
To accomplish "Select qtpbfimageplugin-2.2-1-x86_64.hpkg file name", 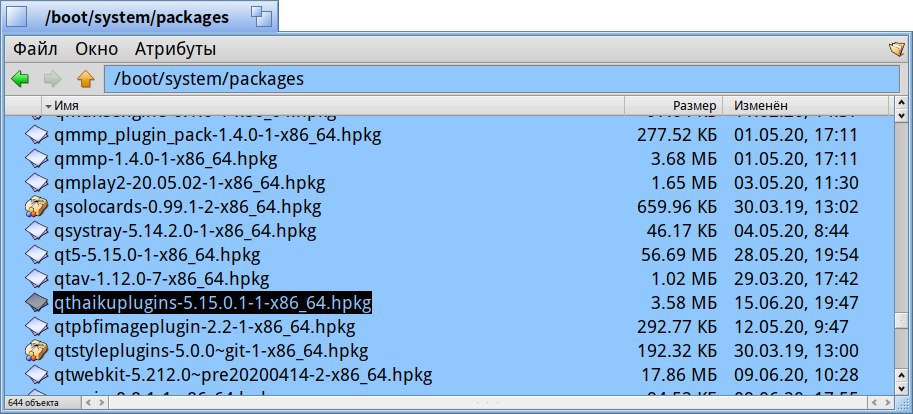I will 204,327.
